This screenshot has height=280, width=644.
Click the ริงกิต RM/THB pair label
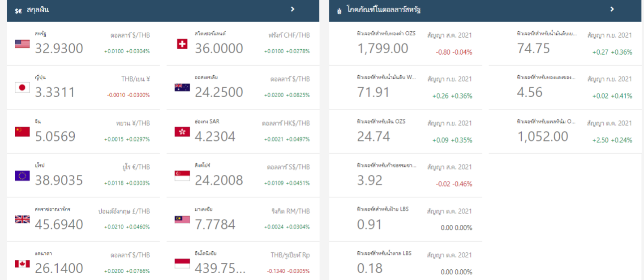[x=290, y=211]
